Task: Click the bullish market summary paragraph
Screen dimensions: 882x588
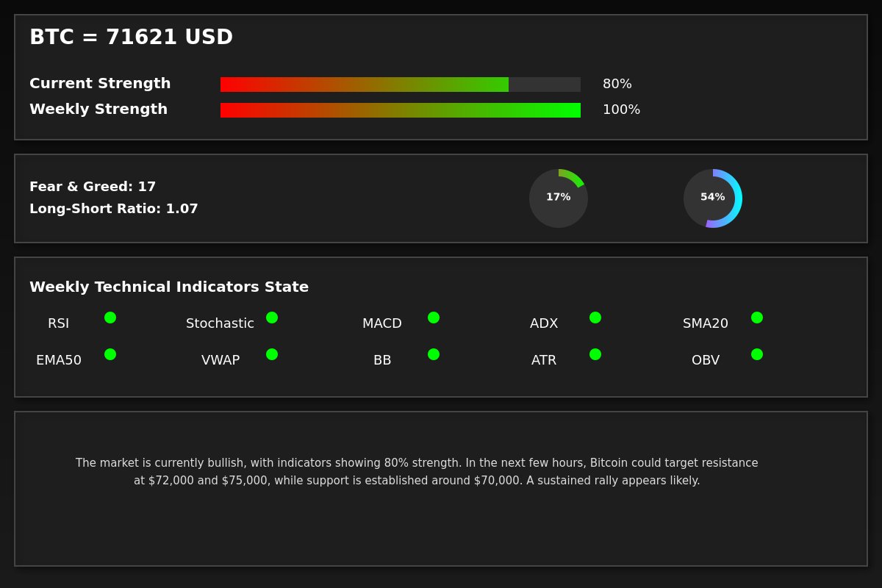Action: 417,472
